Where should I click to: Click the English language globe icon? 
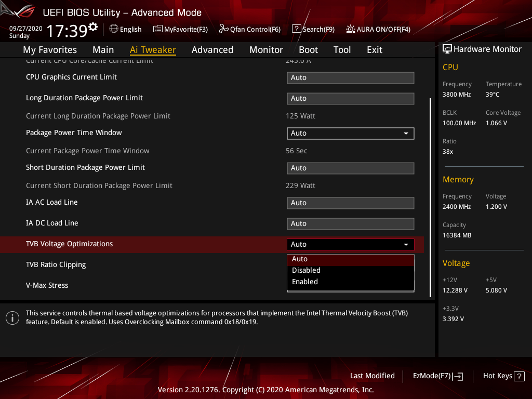point(114,29)
